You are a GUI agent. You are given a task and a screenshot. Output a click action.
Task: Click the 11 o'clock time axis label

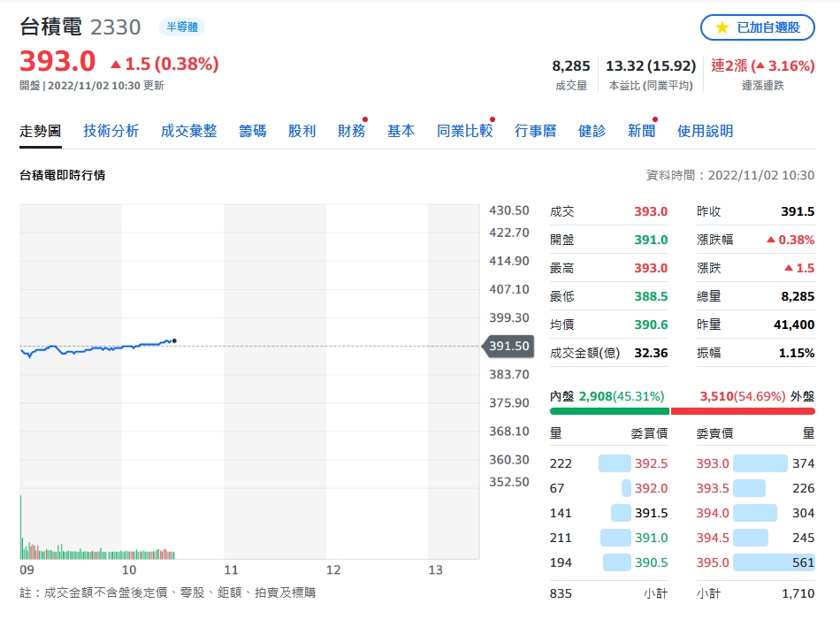point(231,569)
